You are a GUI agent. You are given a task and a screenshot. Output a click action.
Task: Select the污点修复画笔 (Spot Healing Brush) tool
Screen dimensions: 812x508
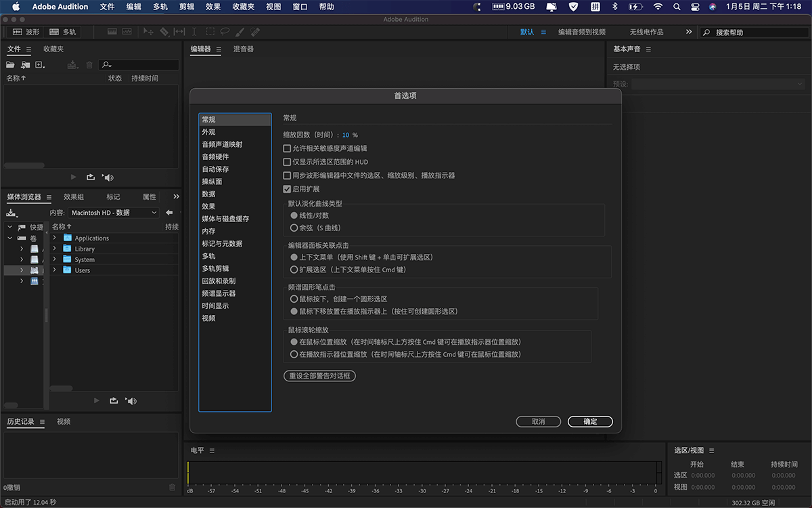click(x=255, y=31)
